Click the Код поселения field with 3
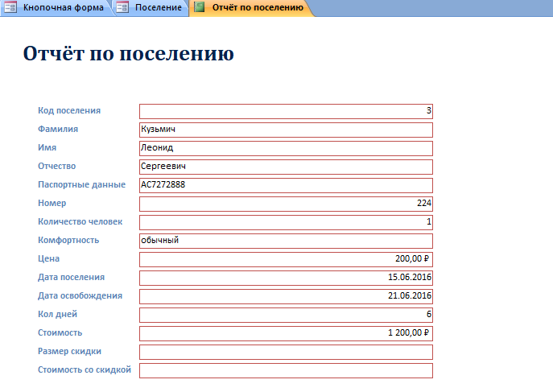Image resolution: width=553 pixels, height=392 pixels. click(286, 111)
